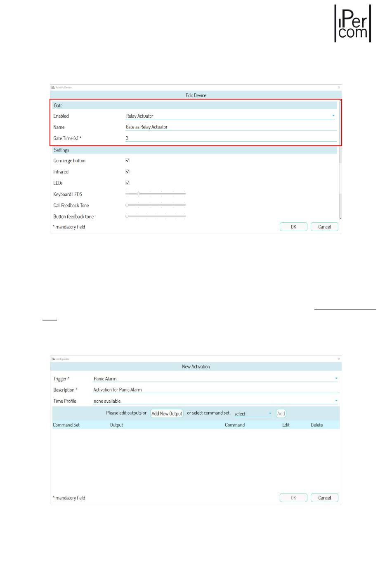Viewport: 392px width, 577px height.
Task: Click the configurator title bar icon
Action: (x=53, y=359)
